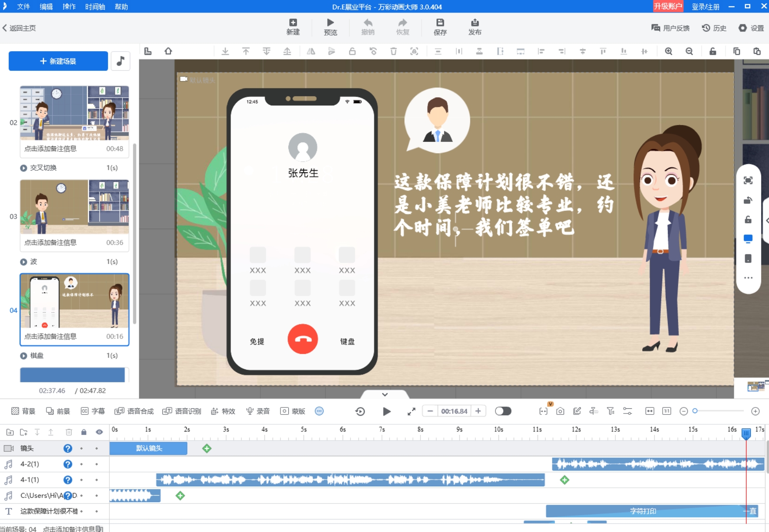Click the canvas zoom-out magnifier icon

coord(689,51)
